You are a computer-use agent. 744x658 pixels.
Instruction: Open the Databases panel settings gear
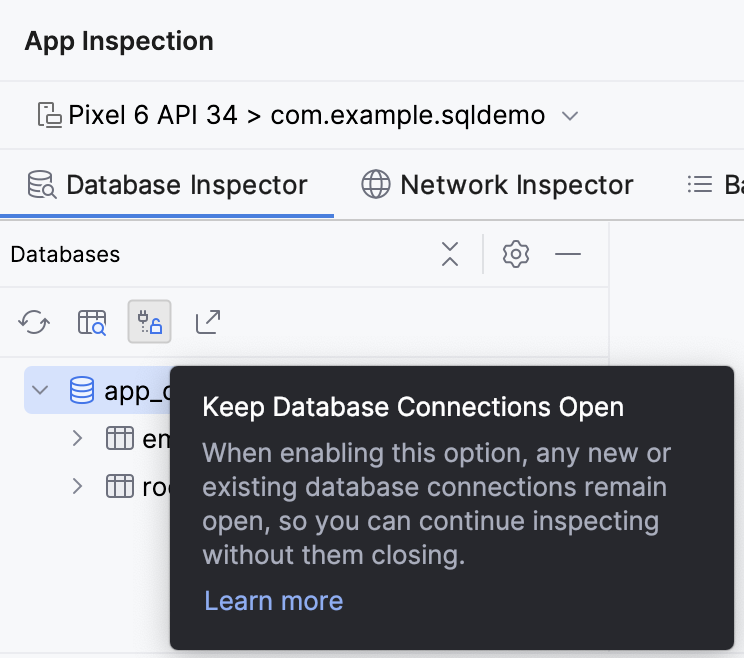[x=516, y=255]
